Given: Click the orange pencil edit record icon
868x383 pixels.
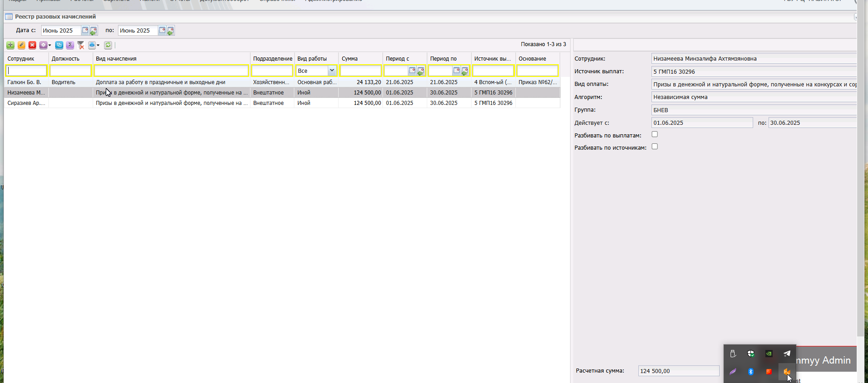Looking at the screenshot, I should 21,45.
